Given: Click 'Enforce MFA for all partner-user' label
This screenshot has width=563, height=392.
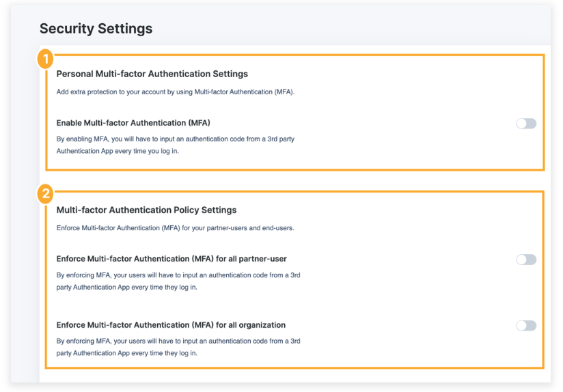Looking at the screenshot, I should [171, 259].
